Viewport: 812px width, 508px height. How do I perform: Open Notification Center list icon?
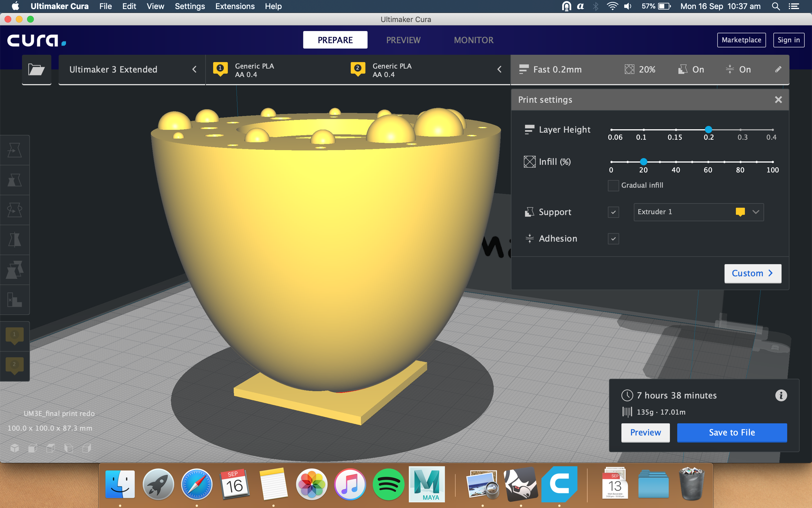[794, 6]
